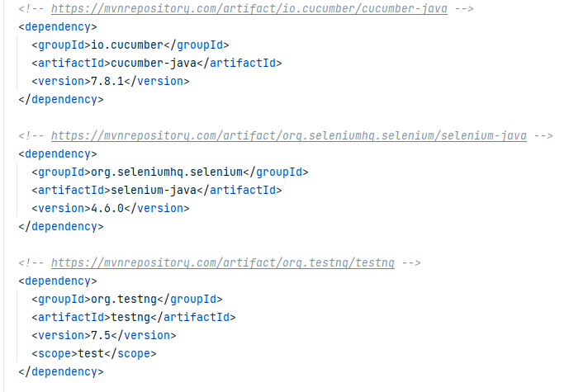Click closing dependency tag below version 7.8.1
The height and width of the screenshot is (392, 583).
pyautogui.click(x=60, y=99)
